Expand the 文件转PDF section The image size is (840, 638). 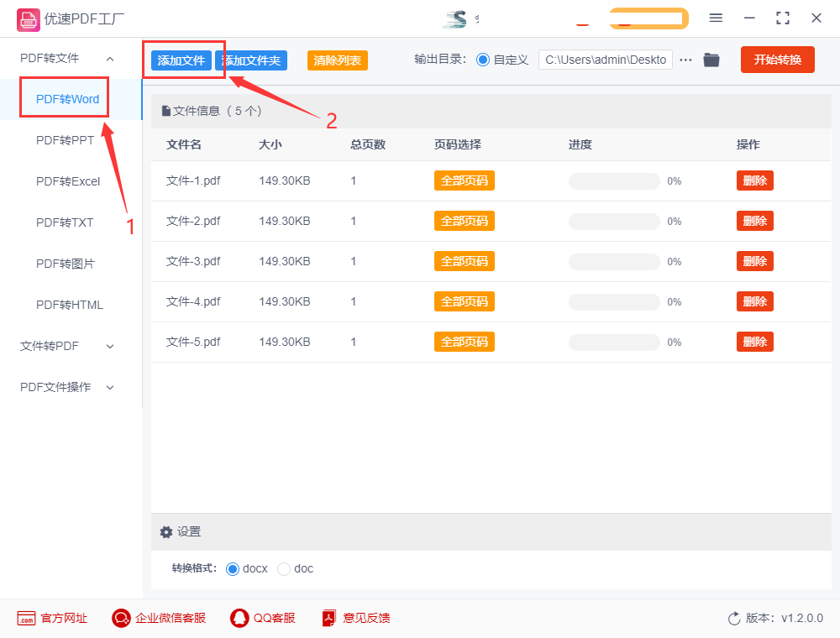110,347
